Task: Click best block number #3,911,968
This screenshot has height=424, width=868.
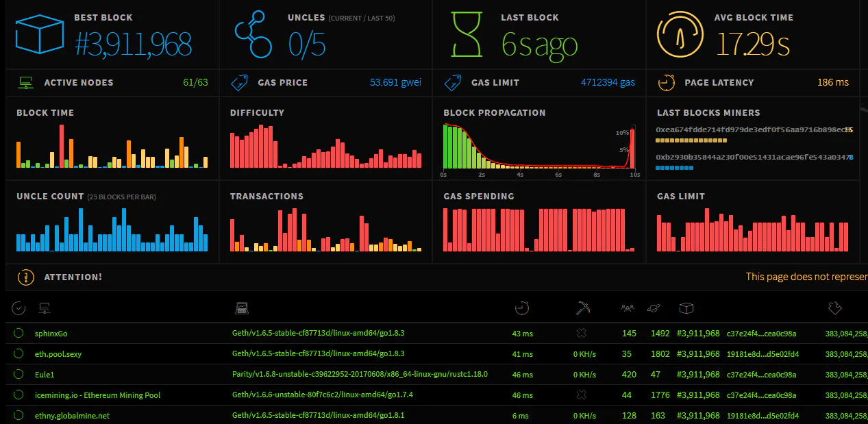Action: [133, 44]
